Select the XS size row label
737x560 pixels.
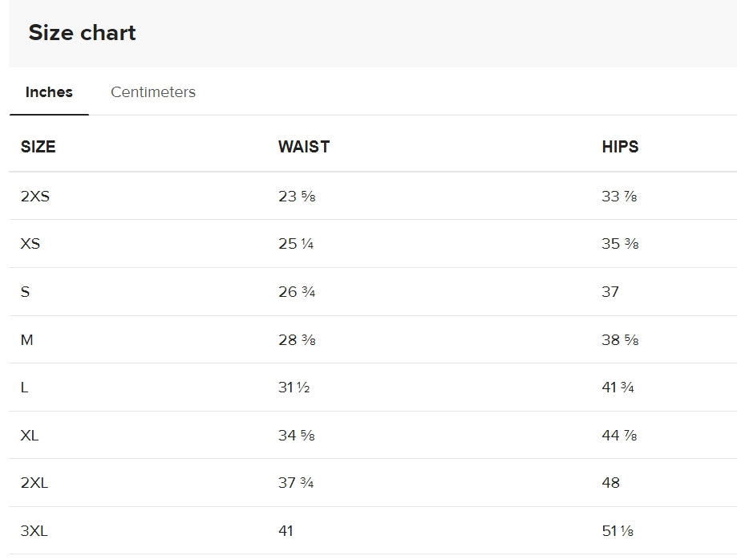click(x=30, y=244)
